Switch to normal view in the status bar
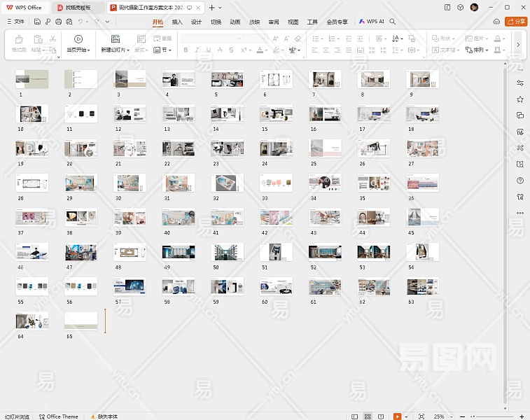The image size is (530, 420). [x=354, y=416]
